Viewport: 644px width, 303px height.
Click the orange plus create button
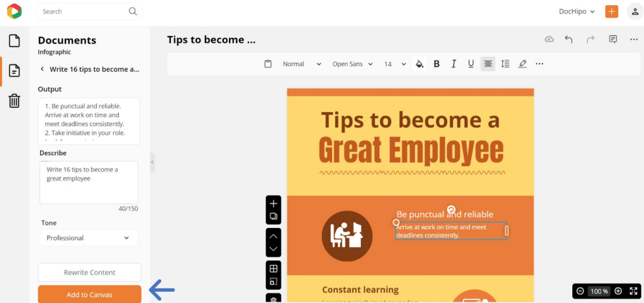611,11
